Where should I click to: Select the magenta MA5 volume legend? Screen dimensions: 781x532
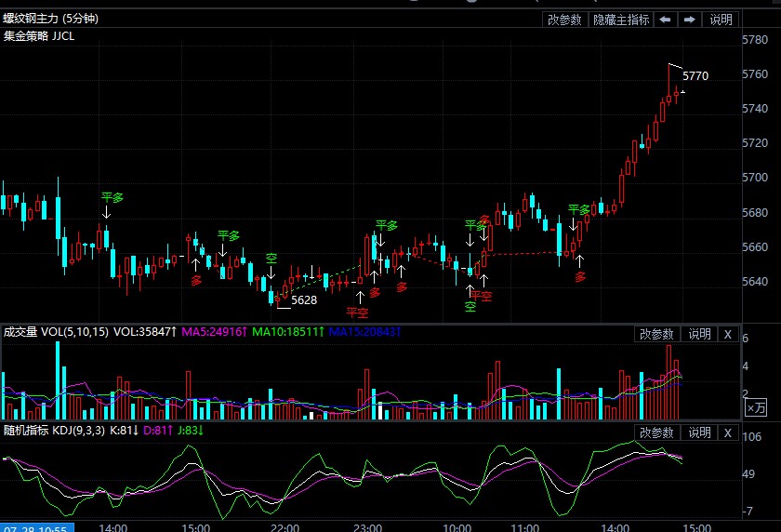(213, 332)
